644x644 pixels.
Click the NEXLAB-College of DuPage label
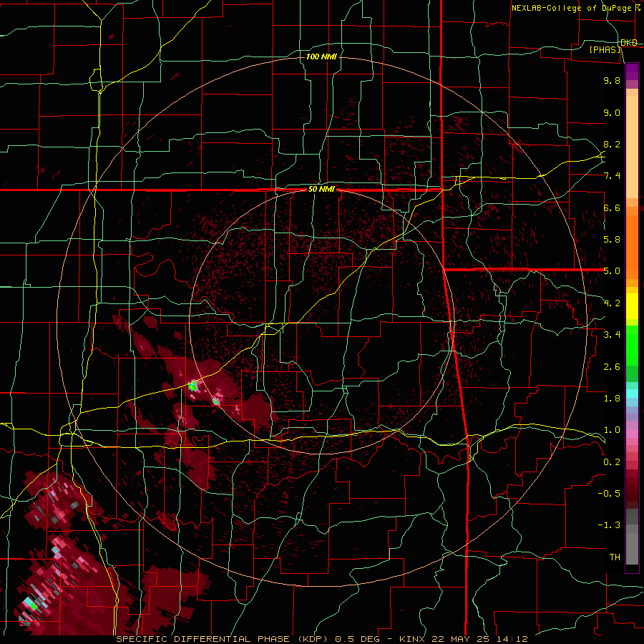(571, 8)
